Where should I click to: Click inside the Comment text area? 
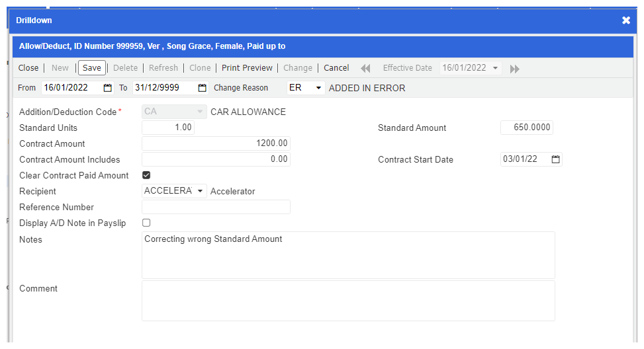348,301
